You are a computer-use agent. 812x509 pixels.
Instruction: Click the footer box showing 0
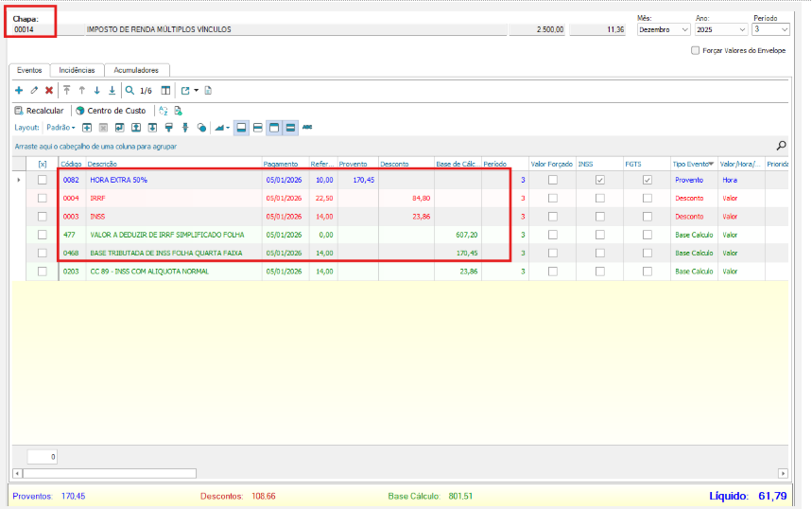(x=42, y=457)
